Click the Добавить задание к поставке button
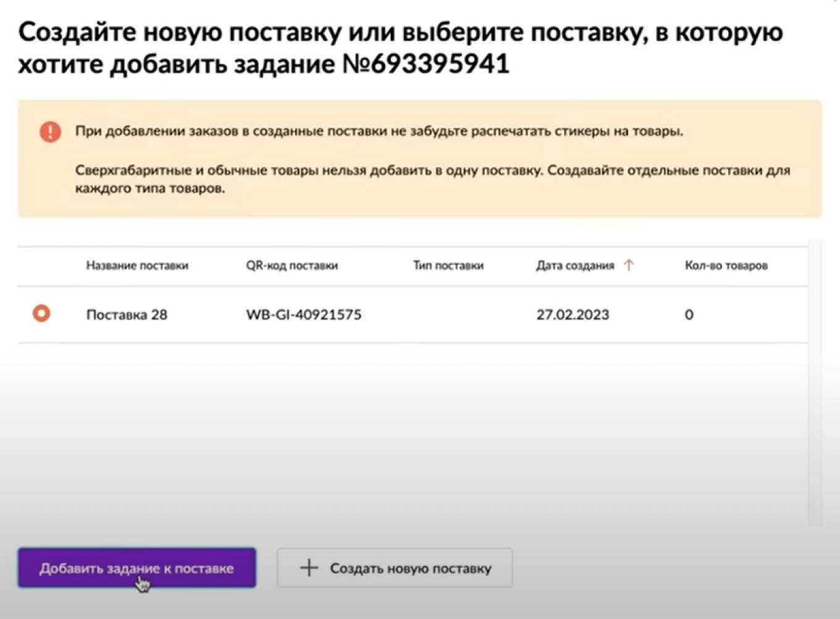Viewport: 840px width, 619px height. pos(137,567)
